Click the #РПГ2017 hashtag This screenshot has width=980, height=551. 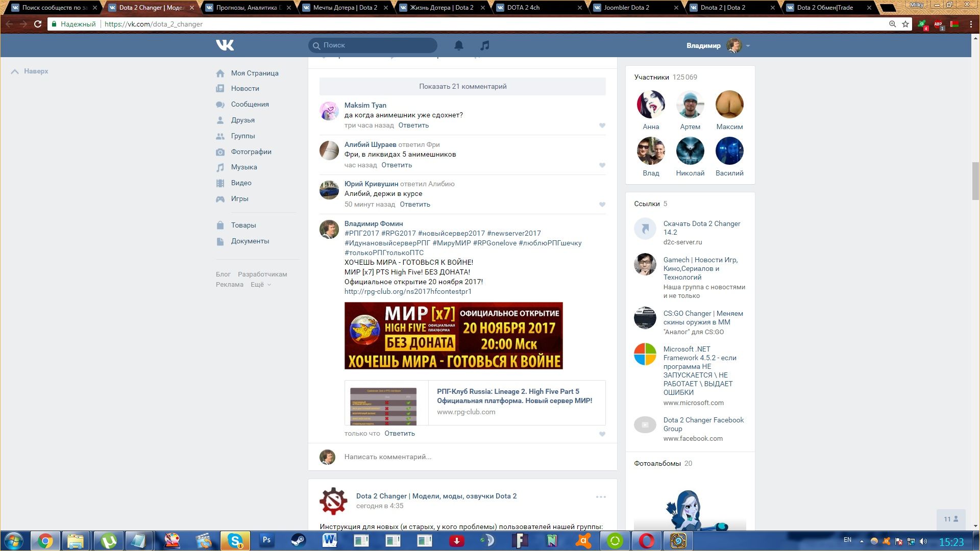click(362, 234)
